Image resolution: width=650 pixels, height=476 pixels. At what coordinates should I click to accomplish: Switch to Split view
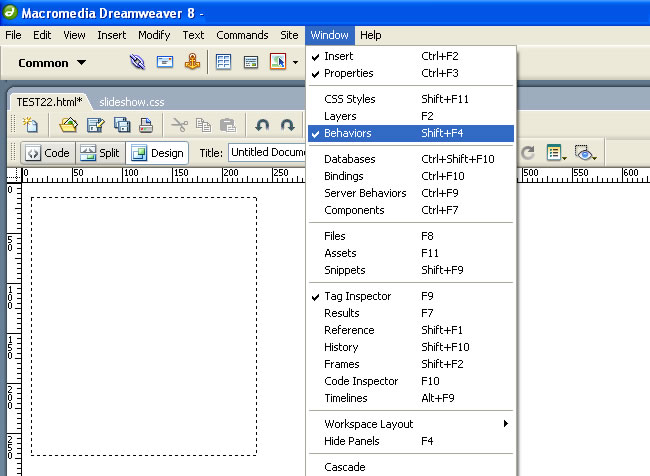99,153
